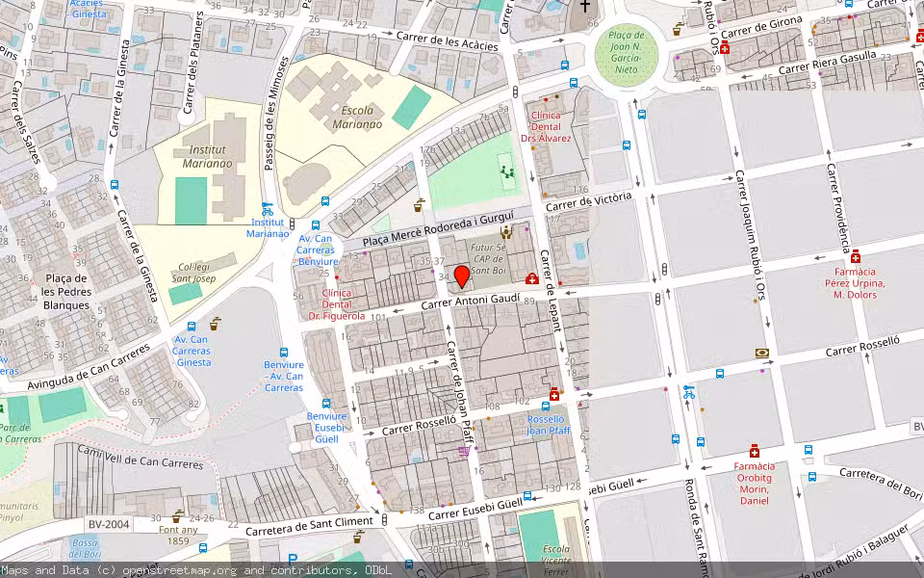Click the Carrer Antoni Gaudí street label
This screenshot has height=578, width=924.
click(x=470, y=302)
